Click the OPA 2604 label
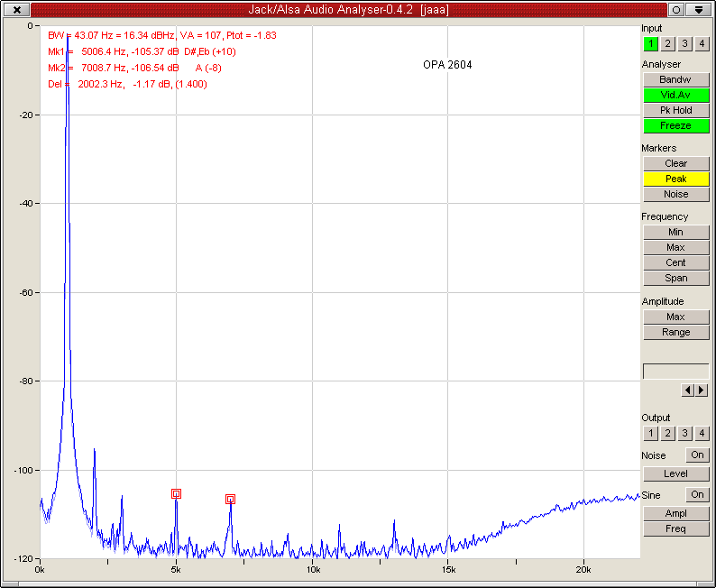The width and height of the screenshot is (716, 588). click(x=447, y=65)
